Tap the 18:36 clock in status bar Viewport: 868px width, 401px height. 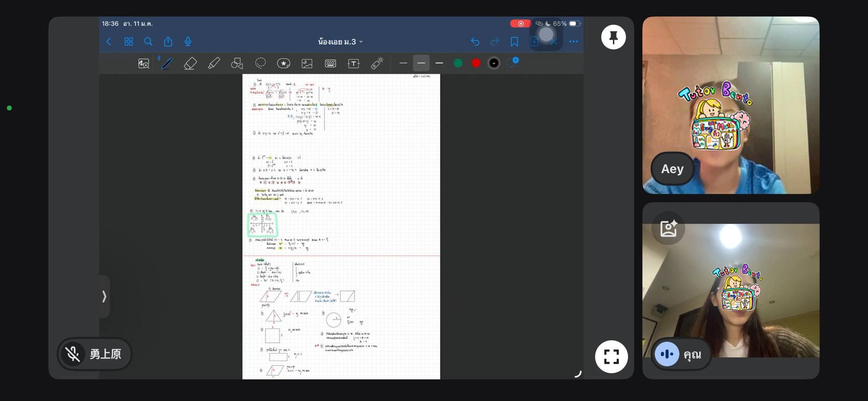110,24
